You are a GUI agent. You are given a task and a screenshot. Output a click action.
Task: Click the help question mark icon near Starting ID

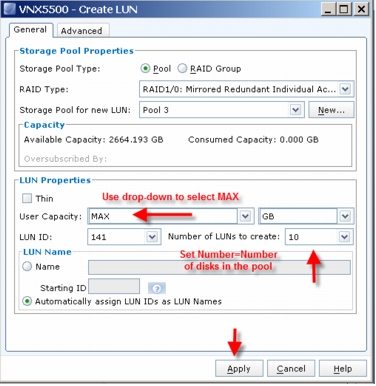[x=157, y=288]
